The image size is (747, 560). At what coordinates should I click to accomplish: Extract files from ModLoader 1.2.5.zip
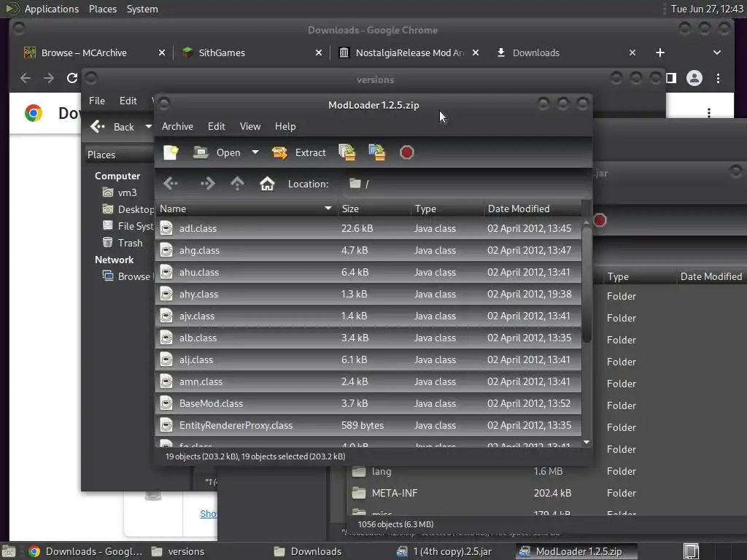click(x=298, y=152)
